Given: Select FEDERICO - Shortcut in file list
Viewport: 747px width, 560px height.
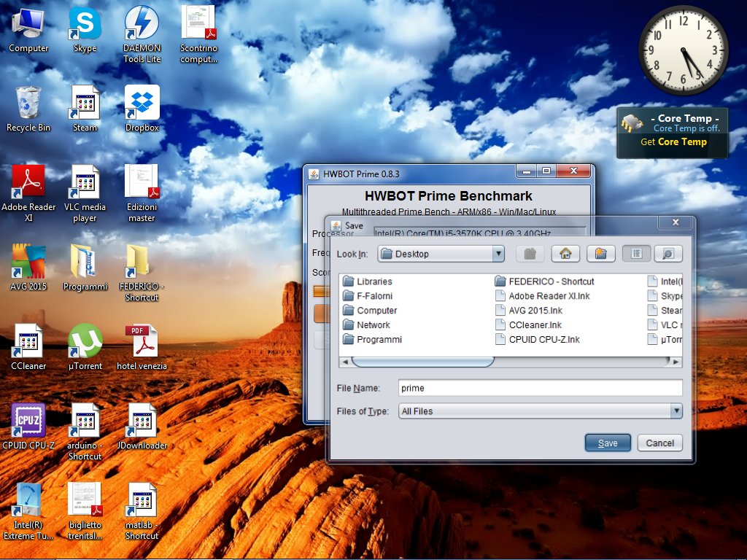Looking at the screenshot, I should [544, 281].
